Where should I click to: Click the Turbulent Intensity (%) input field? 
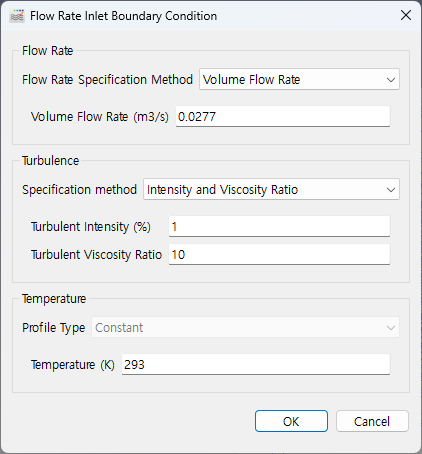(279, 226)
